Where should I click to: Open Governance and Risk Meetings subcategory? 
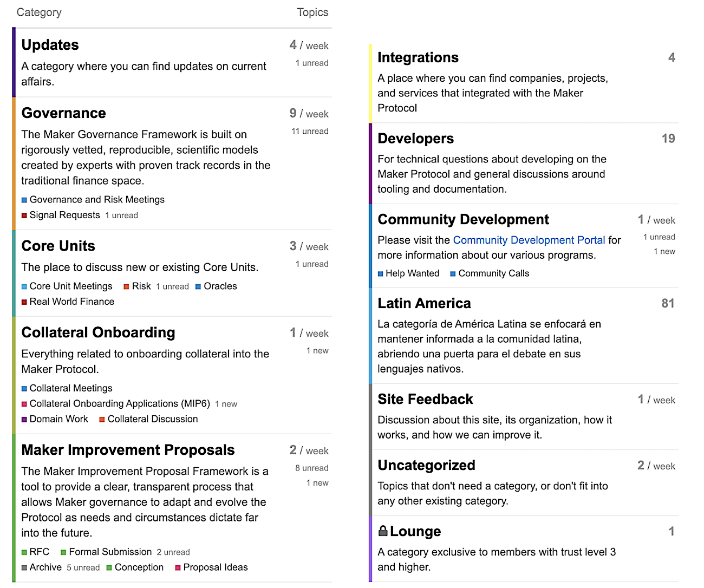[97, 200]
